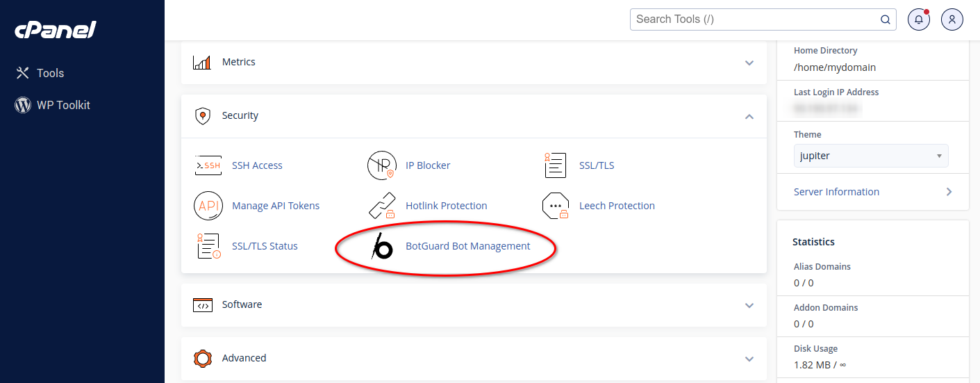Open the user account menu icon
980x383 pixels.
click(x=952, y=19)
